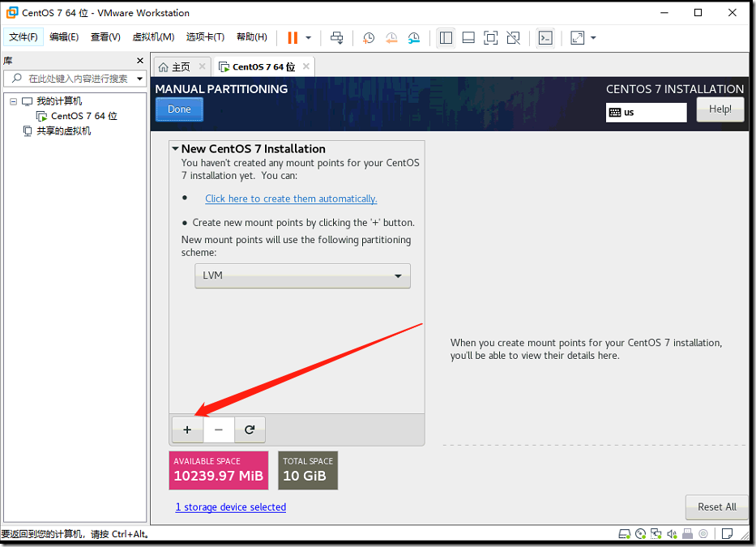This screenshot has width=756, height=547.
Task: Click the send Ctrl+Alt+Del icon
Action: [x=336, y=37]
